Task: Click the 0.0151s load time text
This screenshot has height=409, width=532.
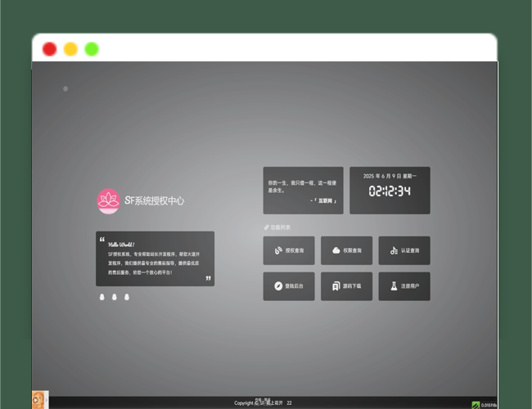Action: pyautogui.click(x=489, y=405)
